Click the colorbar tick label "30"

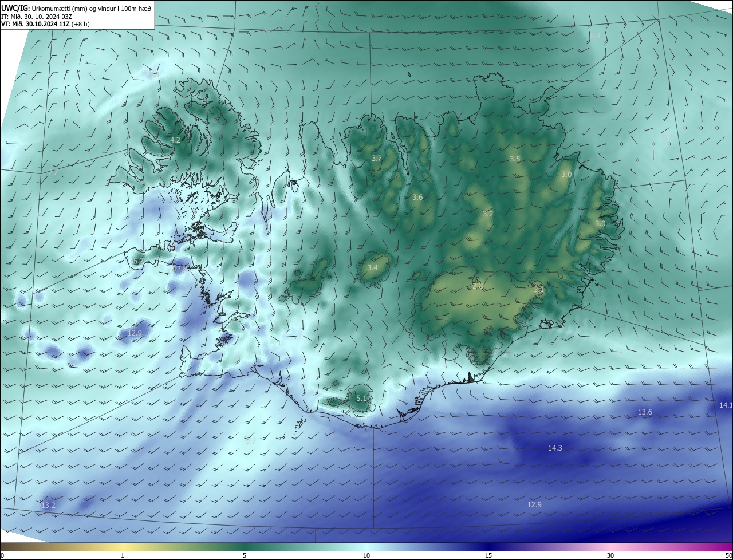(x=610, y=555)
